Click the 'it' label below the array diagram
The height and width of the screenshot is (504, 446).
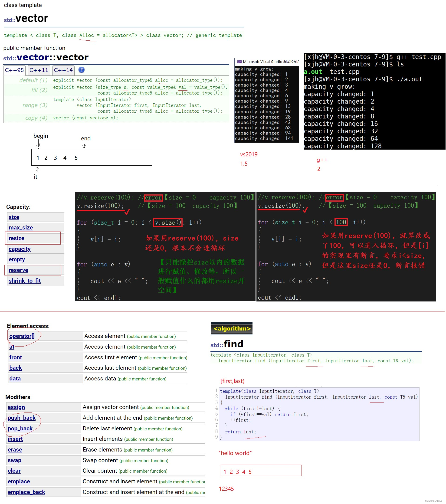[36, 177]
